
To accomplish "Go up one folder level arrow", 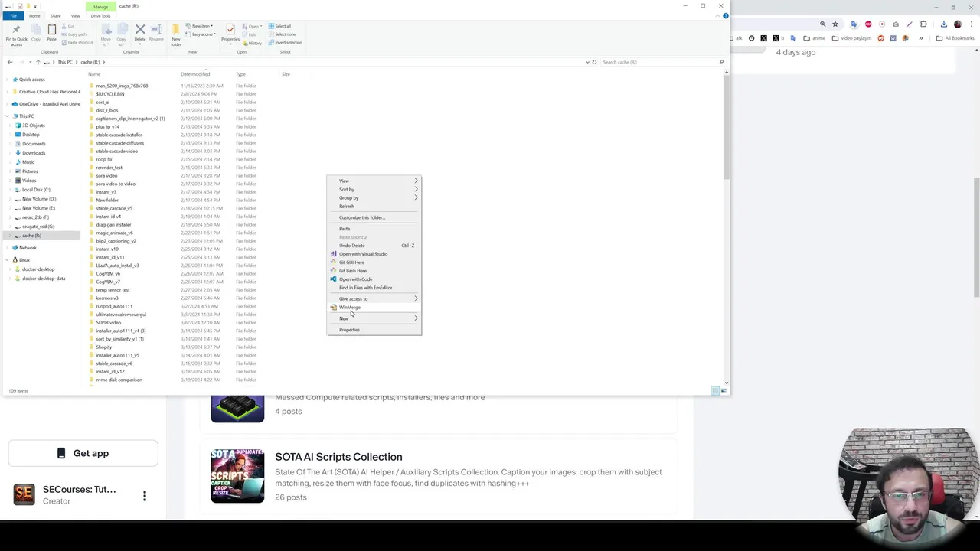I will pyautogui.click(x=38, y=62).
